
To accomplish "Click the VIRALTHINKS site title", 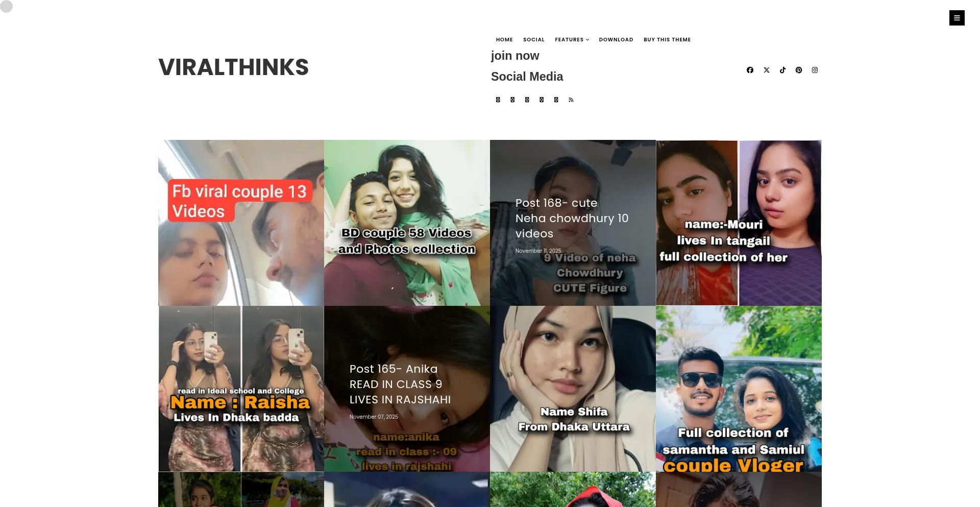I will 234,67.
